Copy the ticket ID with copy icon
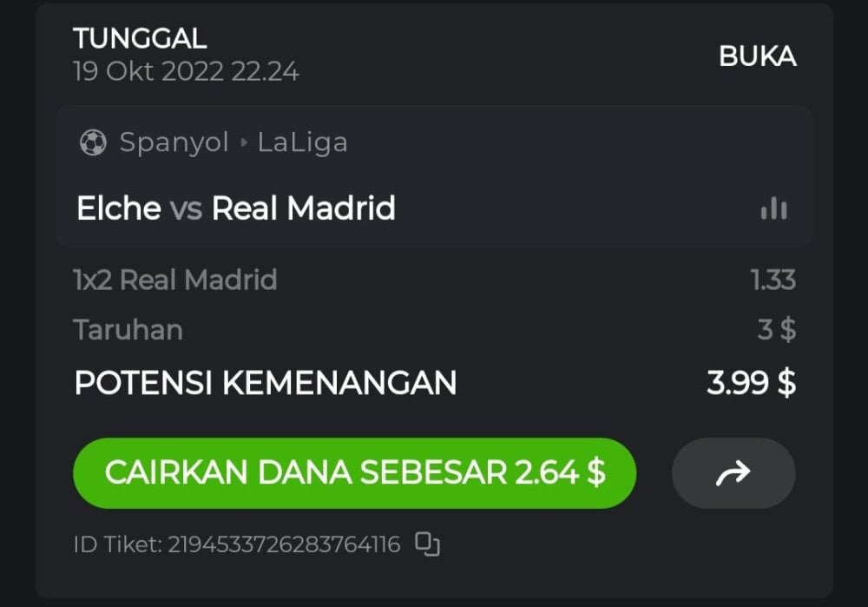This screenshot has height=607, width=868. pyautogui.click(x=427, y=544)
